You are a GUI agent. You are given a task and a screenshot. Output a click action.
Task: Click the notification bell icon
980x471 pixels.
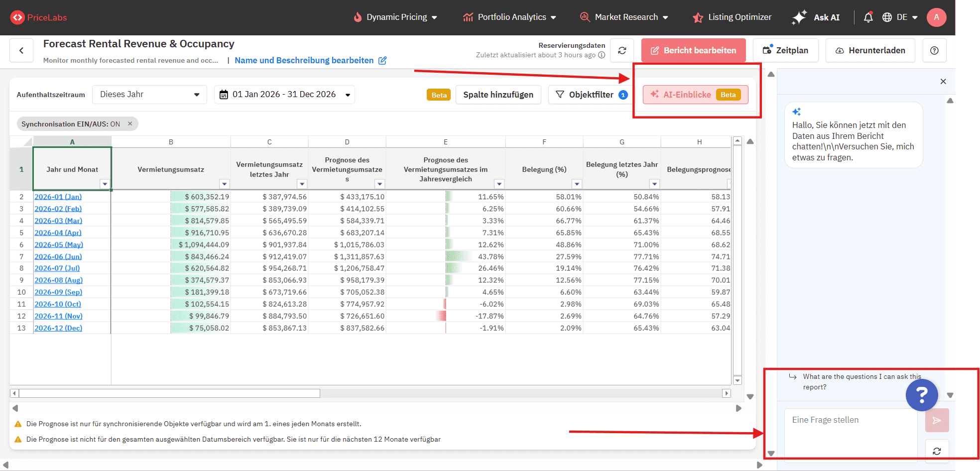click(868, 17)
